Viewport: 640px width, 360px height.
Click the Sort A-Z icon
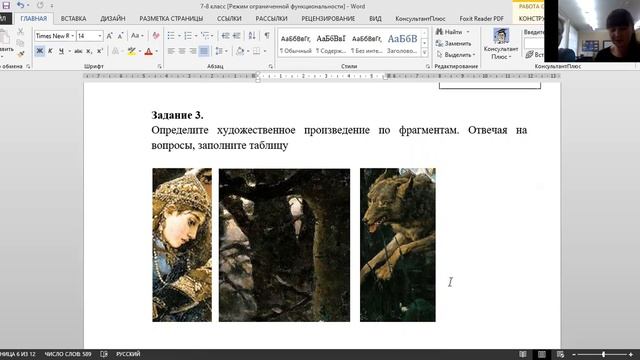click(252, 36)
